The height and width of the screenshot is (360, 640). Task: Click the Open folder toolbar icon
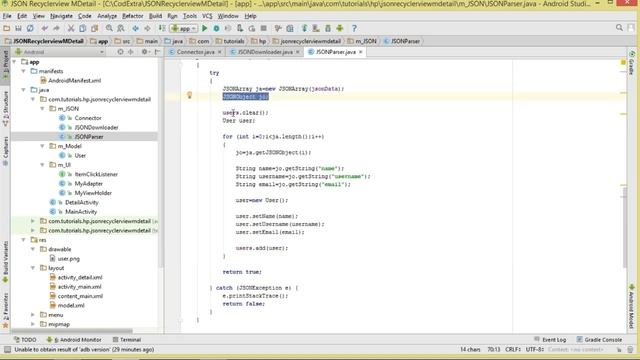click(7, 28)
